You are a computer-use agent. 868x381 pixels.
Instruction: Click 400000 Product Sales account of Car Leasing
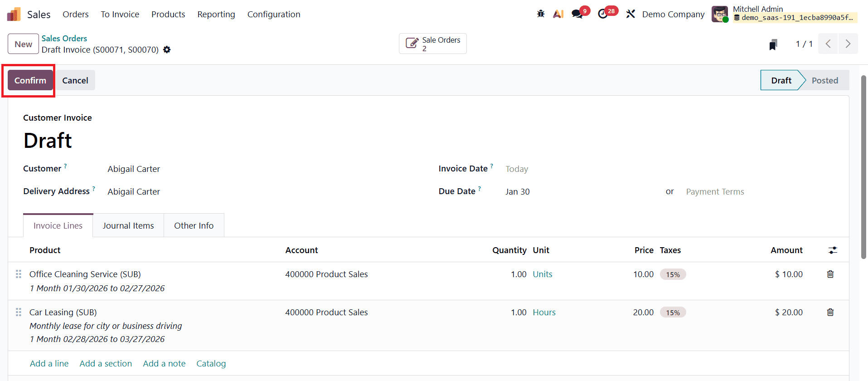coord(326,312)
